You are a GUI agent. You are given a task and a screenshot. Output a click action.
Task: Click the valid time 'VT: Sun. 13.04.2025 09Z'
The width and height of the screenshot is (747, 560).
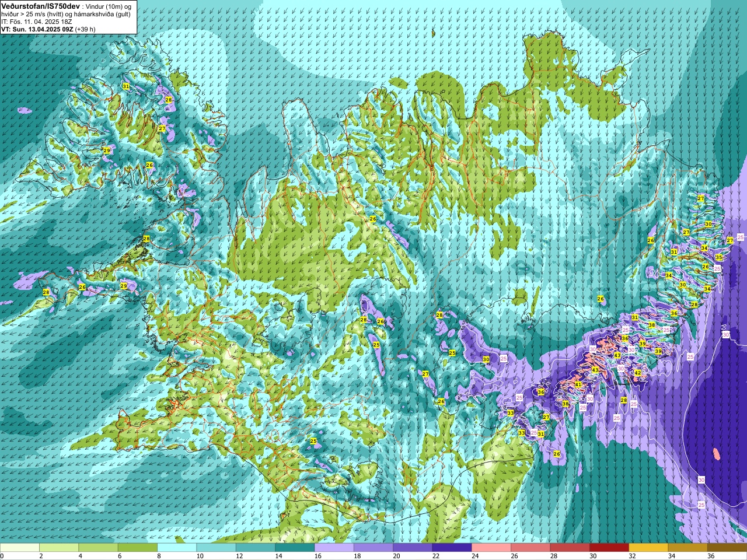[37, 29]
